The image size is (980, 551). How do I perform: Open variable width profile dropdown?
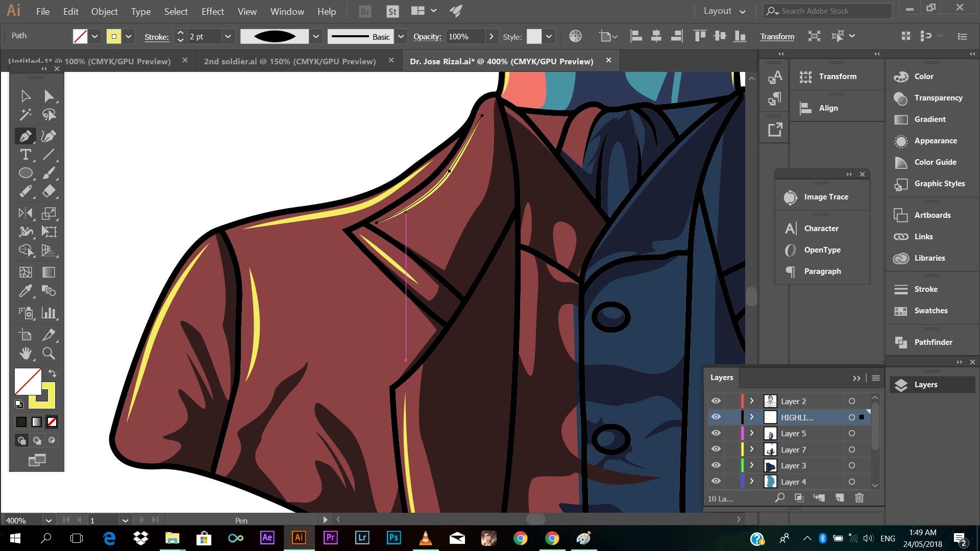click(x=316, y=36)
